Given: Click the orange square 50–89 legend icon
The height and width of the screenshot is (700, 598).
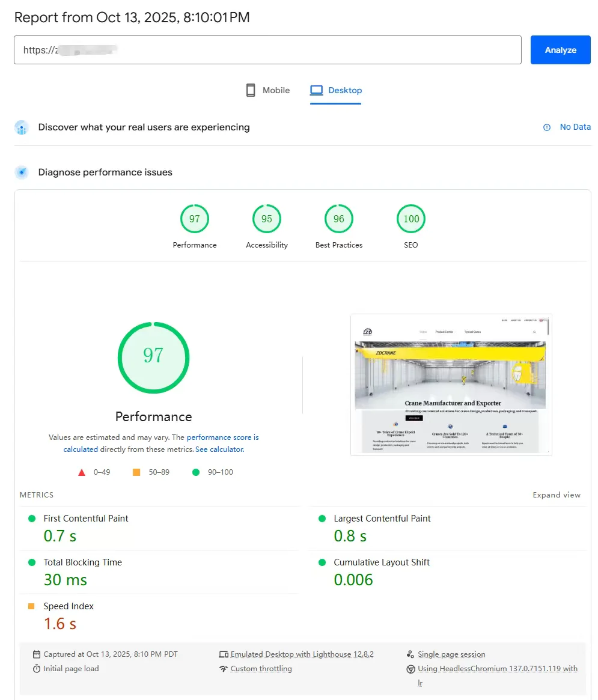Looking at the screenshot, I should point(136,472).
